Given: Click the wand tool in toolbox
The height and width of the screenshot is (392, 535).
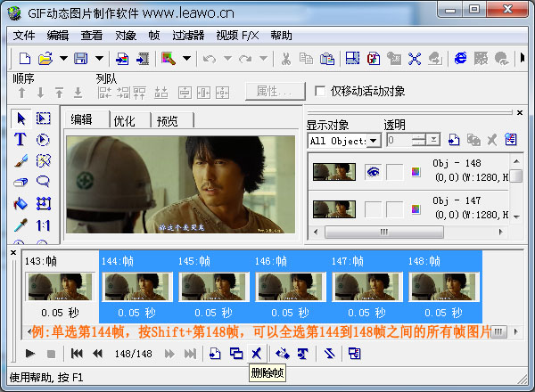Looking at the screenshot, I should [44, 160].
